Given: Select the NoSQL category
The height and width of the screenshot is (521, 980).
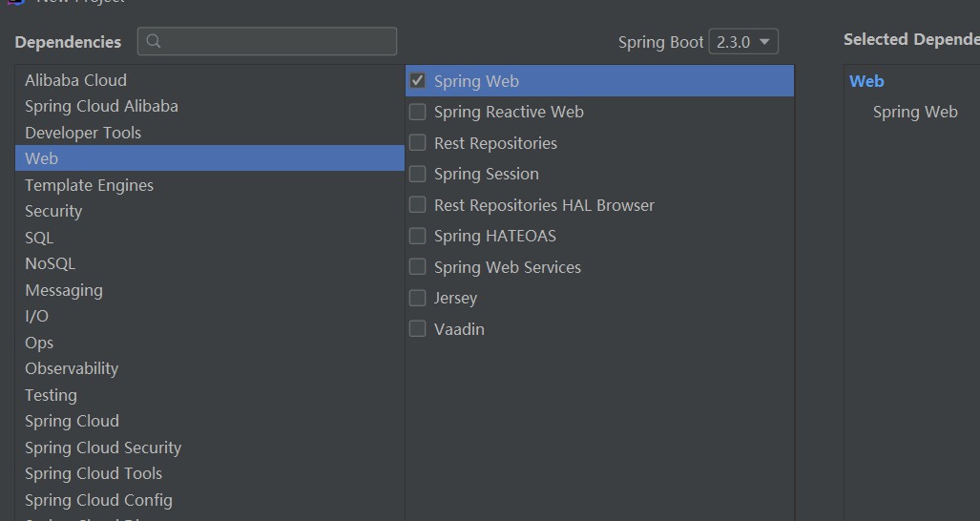Looking at the screenshot, I should [210, 263].
